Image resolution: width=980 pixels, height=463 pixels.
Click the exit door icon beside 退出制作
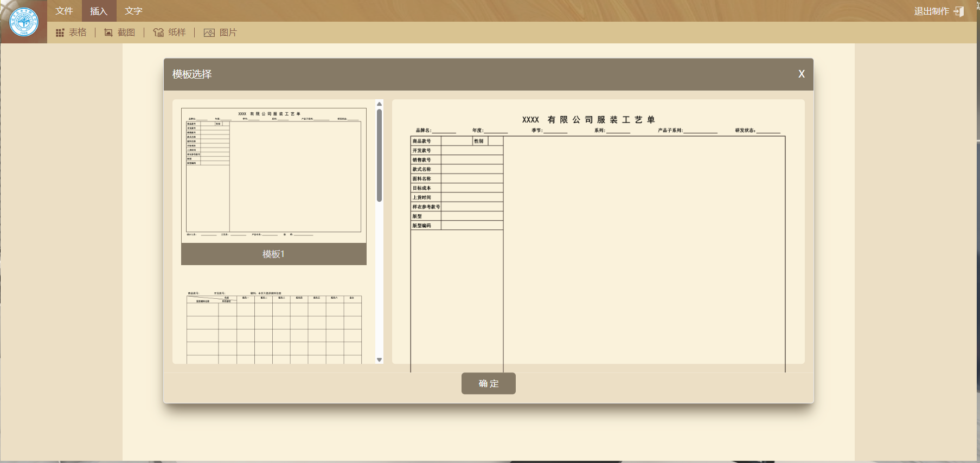pos(959,11)
